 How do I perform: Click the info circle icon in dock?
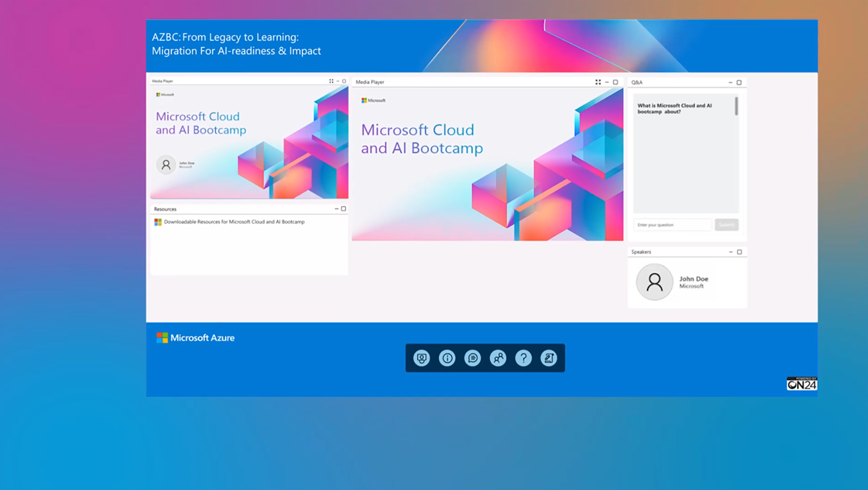pos(447,358)
